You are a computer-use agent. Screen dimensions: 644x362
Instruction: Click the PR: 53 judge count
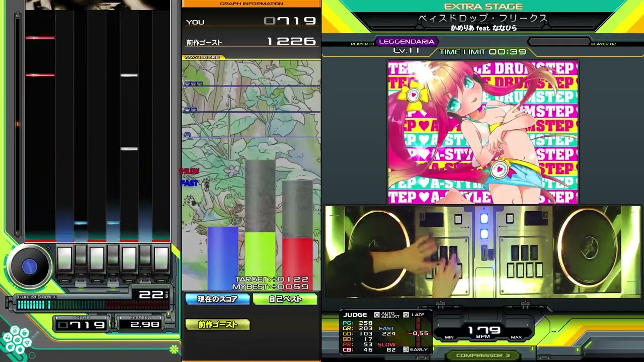pos(358,345)
